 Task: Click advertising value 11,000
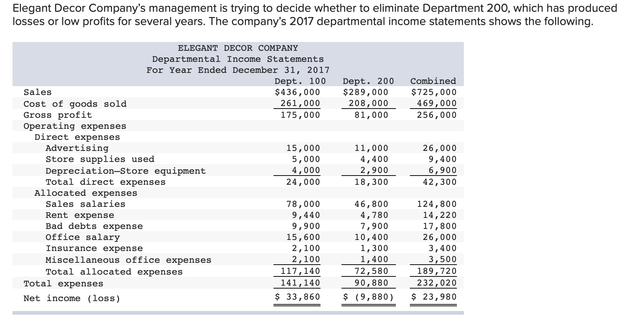point(371,148)
